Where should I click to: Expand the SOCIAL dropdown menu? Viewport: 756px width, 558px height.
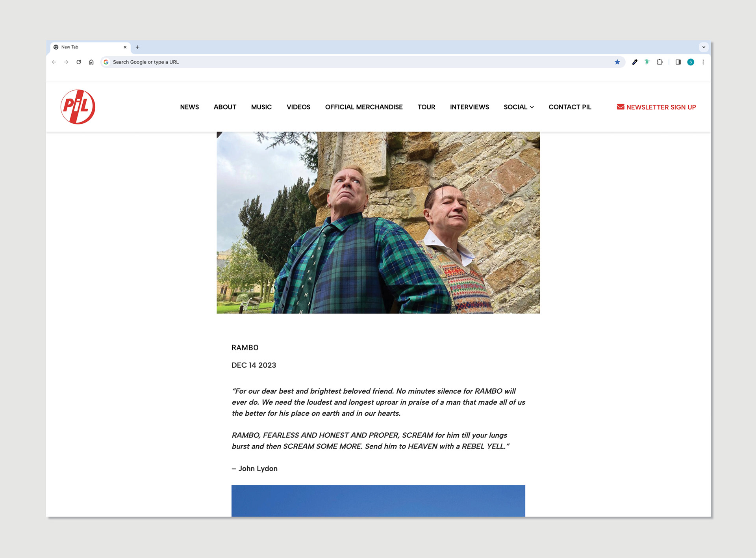click(519, 107)
